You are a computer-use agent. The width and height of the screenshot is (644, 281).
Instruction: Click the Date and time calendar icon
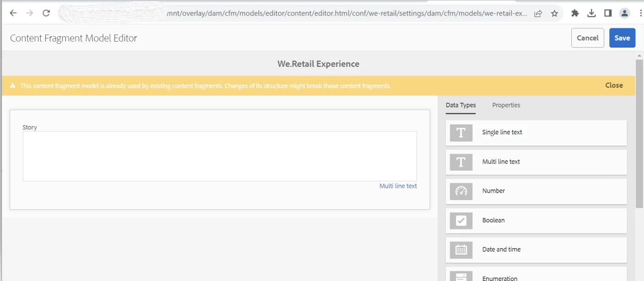click(461, 249)
